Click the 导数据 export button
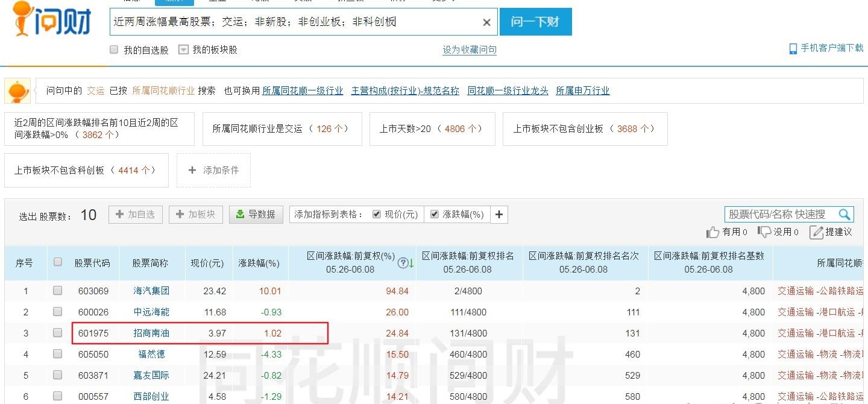 tap(256, 214)
